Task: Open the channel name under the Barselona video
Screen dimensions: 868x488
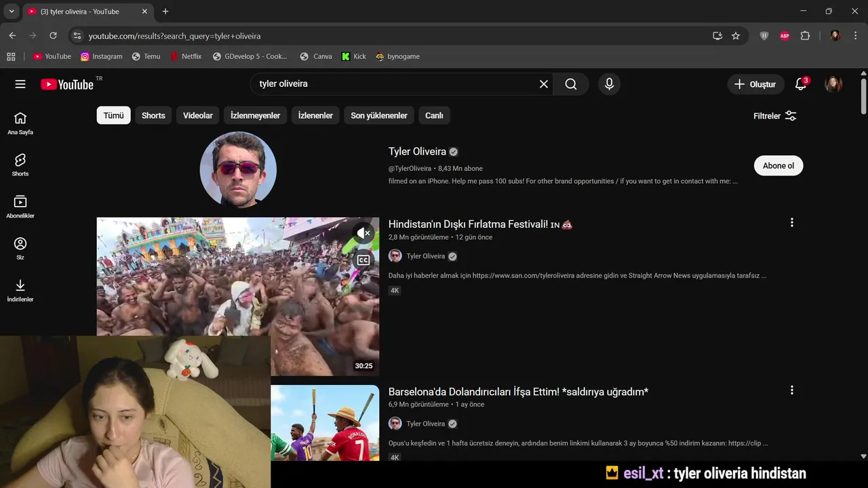Action: [425, 424]
